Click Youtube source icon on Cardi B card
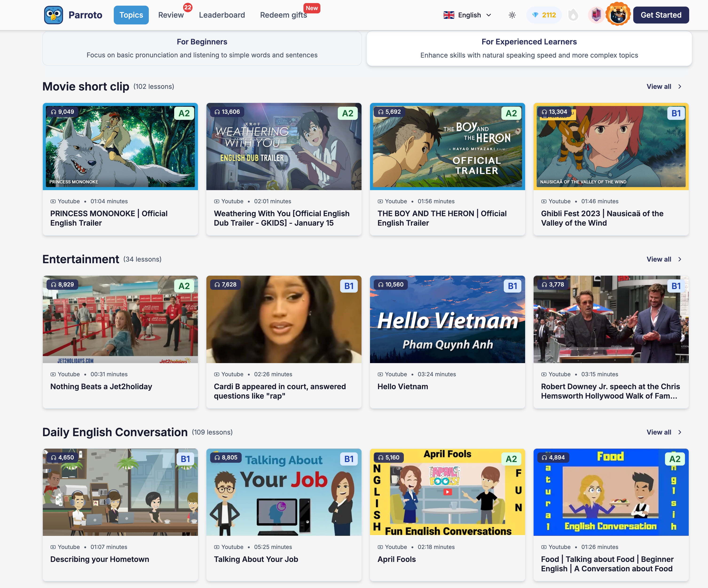The width and height of the screenshot is (708, 588). (216, 375)
